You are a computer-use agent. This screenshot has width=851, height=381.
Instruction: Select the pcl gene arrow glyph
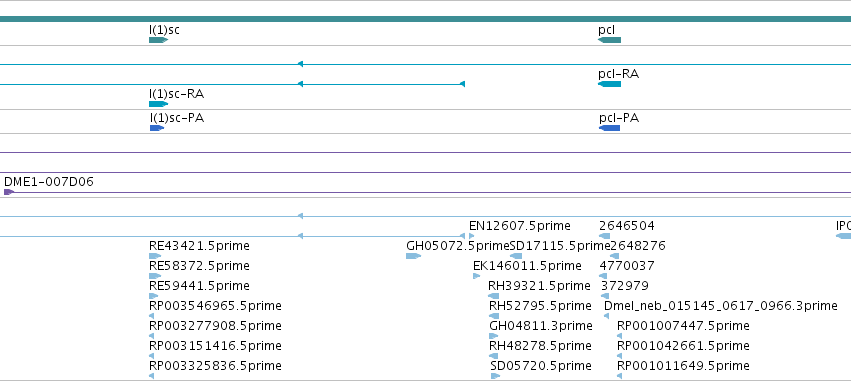(x=609, y=40)
